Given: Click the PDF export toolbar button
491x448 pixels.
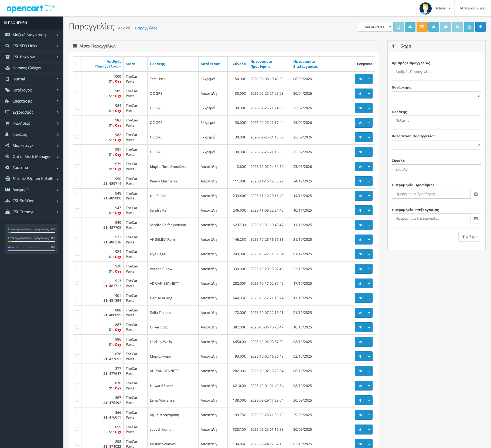Looking at the screenshot, I should [398, 27].
